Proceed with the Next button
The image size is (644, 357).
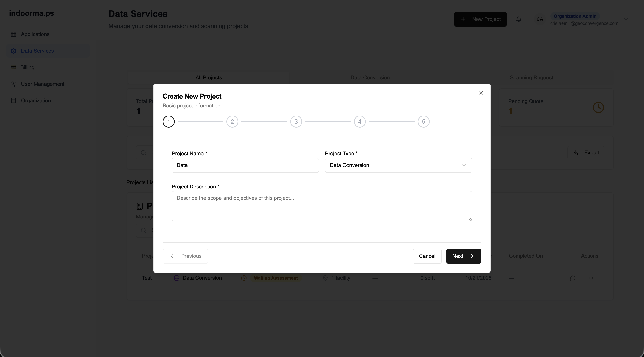click(463, 256)
